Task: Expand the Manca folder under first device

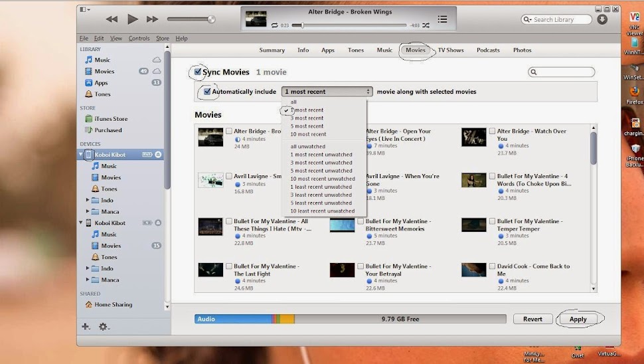Action: point(88,212)
